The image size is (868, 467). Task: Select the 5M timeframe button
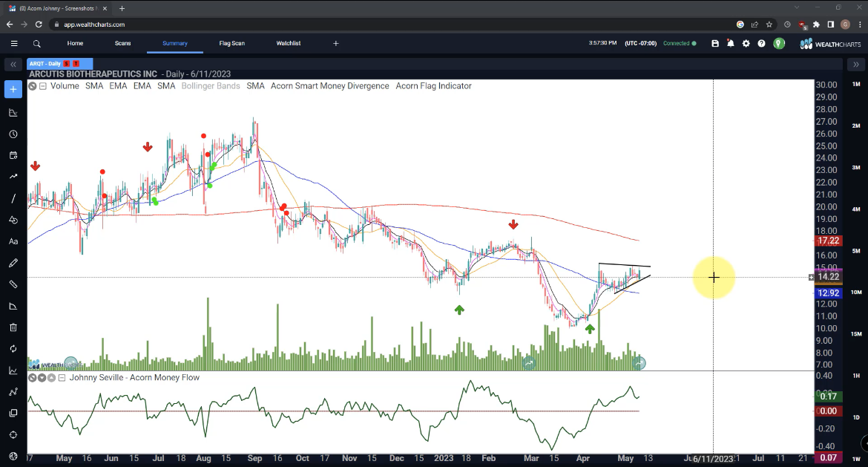click(856, 251)
